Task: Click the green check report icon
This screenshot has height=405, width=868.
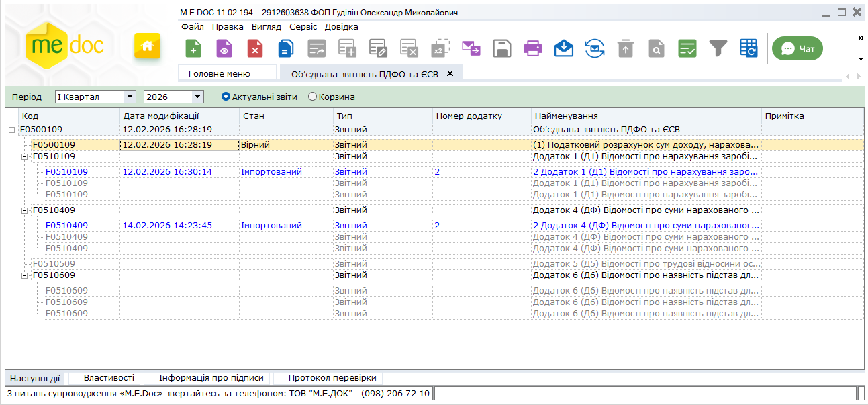Action: pyautogui.click(x=687, y=48)
